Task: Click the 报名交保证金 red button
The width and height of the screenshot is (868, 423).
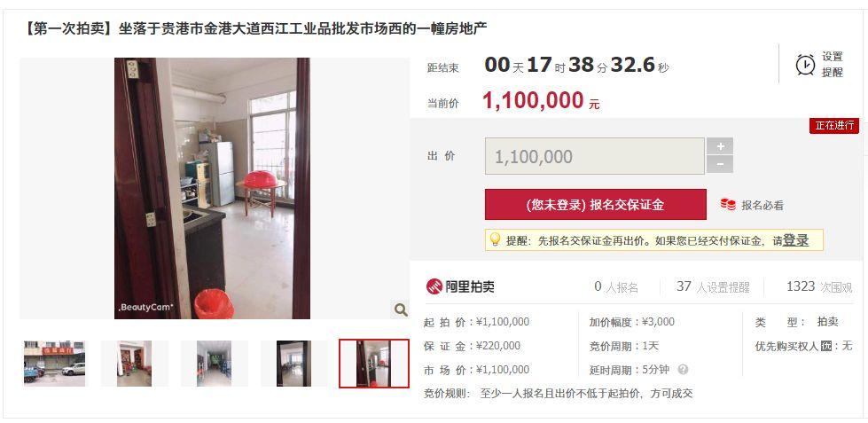Action: pyautogui.click(x=596, y=204)
